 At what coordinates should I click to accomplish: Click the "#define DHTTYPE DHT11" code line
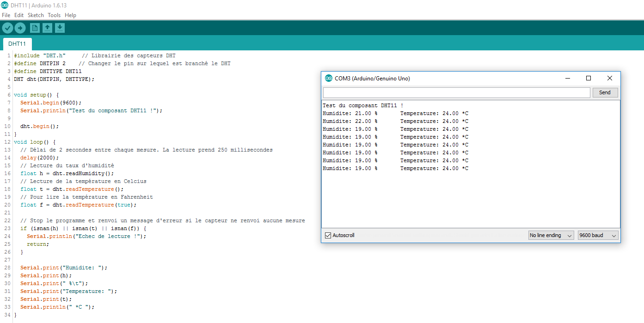pyautogui.click(x=48, y=71)
